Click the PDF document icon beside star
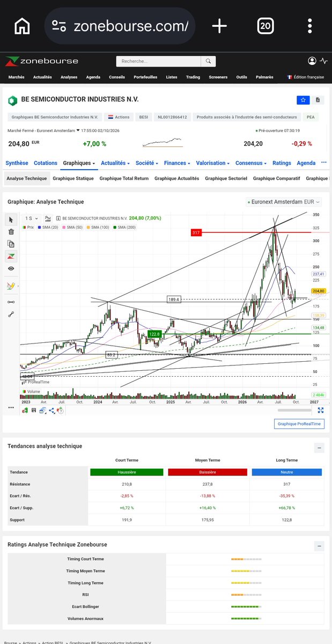This screenshot has width=332, height=644. coord(318,100)
